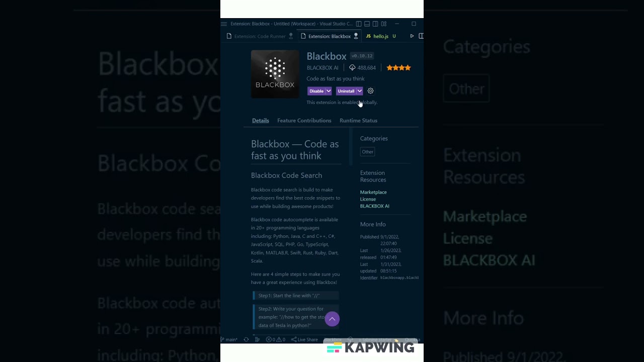Open the star rating reviews

tap(398, 68)
